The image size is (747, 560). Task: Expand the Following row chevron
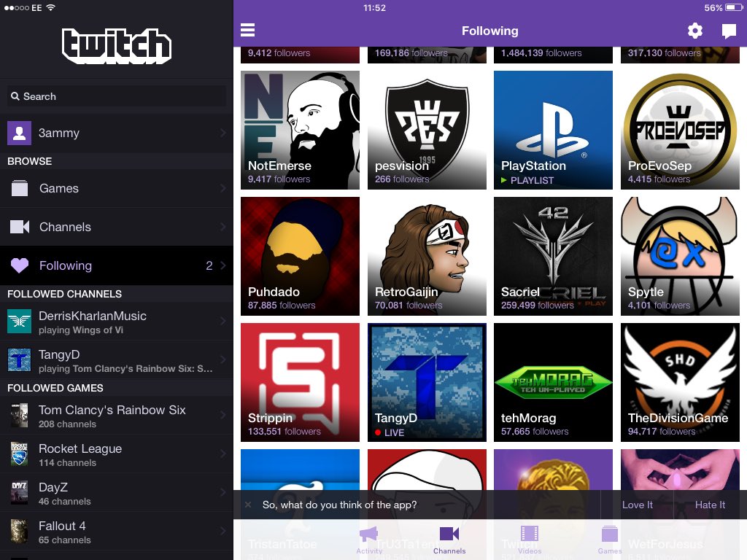tap(223, 265)
